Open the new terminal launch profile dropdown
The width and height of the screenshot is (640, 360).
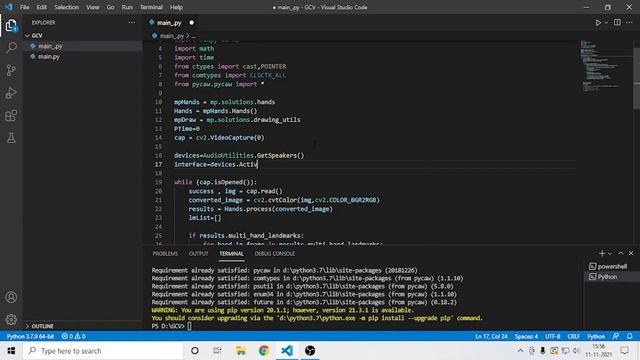(610, 253)
